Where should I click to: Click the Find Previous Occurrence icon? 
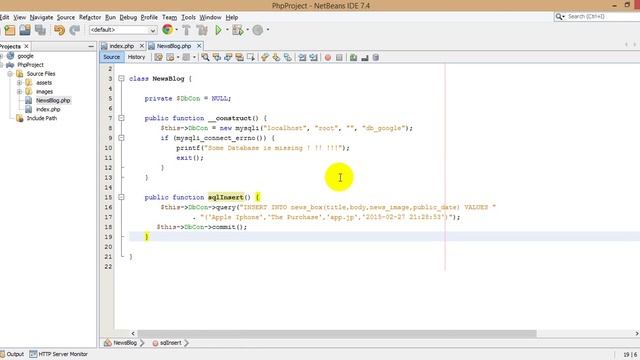pos(217,58)
